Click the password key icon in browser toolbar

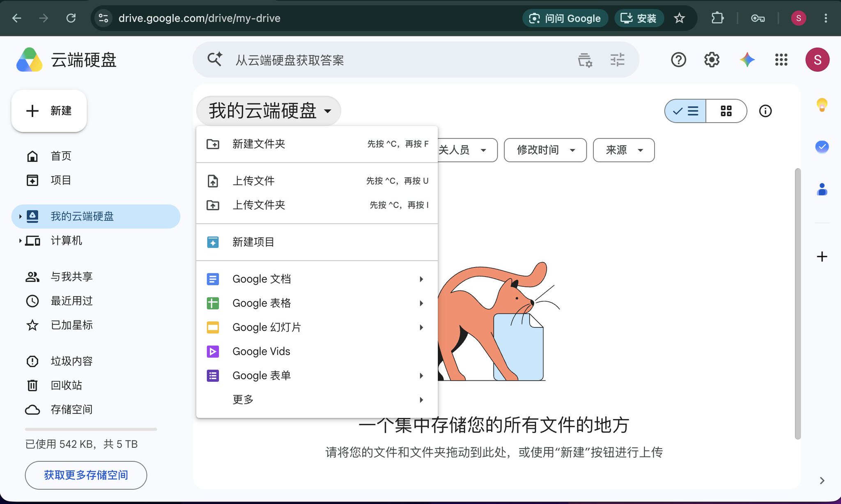[x=758, y=18]
